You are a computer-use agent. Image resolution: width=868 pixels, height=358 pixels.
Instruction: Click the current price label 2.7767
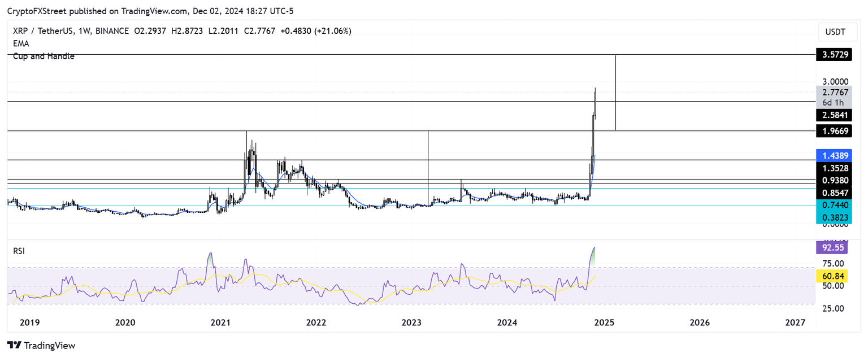tap(834, 93)
